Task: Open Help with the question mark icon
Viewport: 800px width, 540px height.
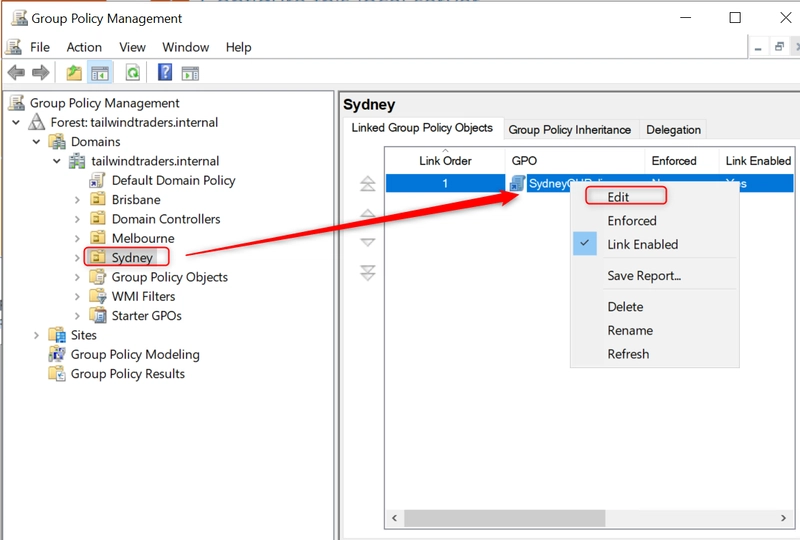Action: tap(165, 72)
